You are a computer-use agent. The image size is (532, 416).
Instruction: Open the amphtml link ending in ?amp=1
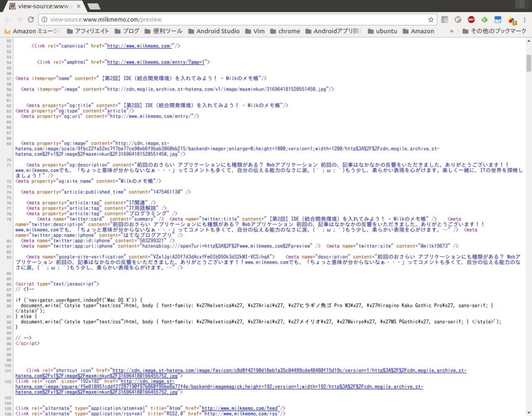[x=156, y=62]
